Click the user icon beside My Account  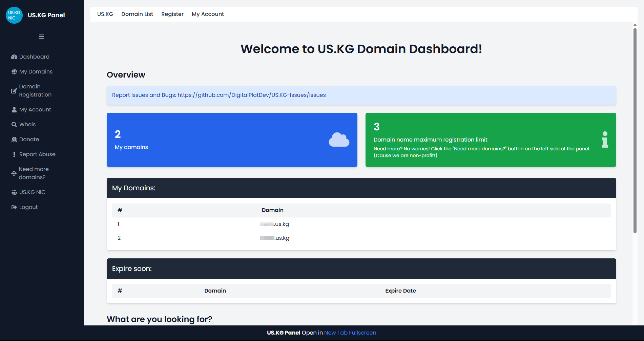coord(14,110)
